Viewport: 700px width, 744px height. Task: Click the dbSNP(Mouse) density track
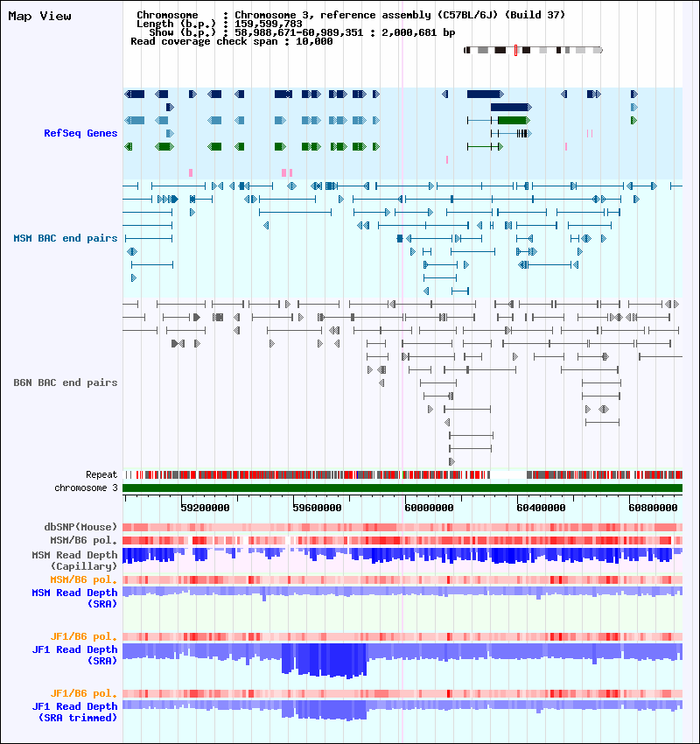click(x=402, y=527)
